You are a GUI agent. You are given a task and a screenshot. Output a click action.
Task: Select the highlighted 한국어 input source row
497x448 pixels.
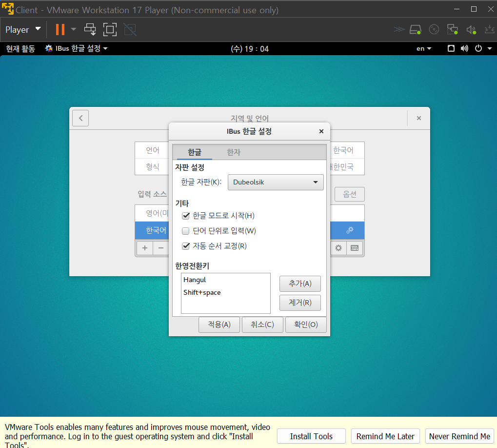(152, 230)
